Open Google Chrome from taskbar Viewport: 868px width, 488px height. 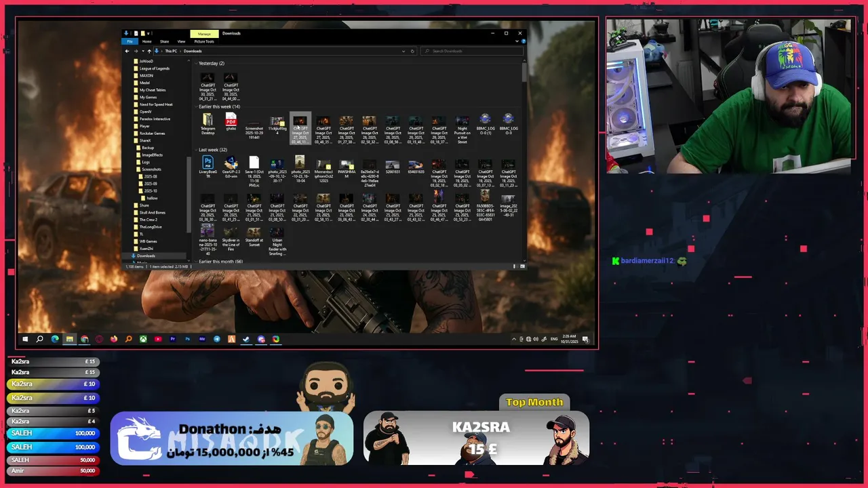pos(85,339)
